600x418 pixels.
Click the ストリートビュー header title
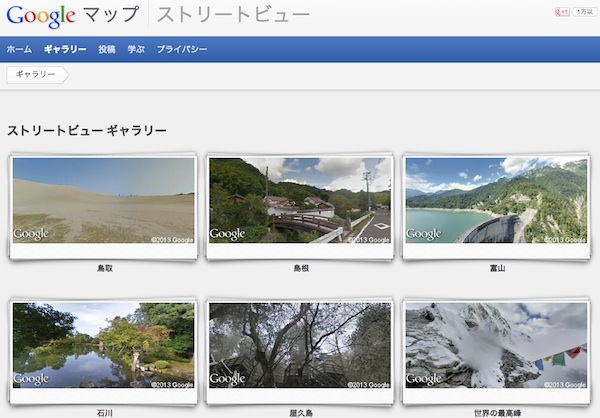click(233, 16)
